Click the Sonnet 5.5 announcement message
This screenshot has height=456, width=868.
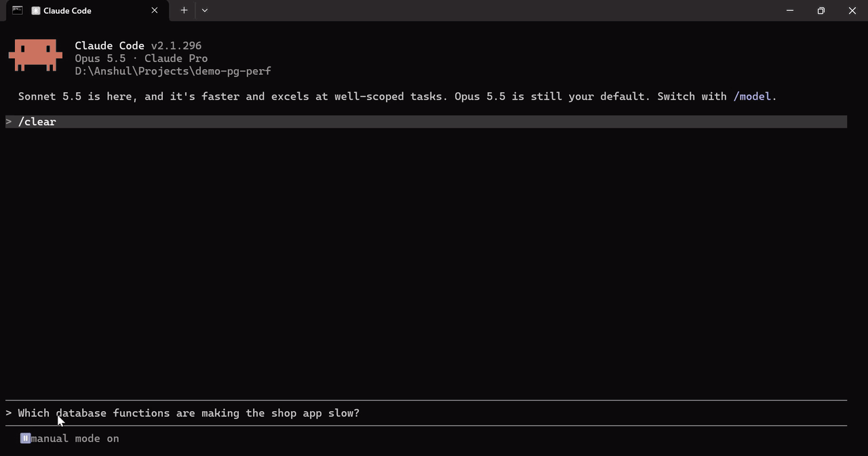click(x=397, y=96)
